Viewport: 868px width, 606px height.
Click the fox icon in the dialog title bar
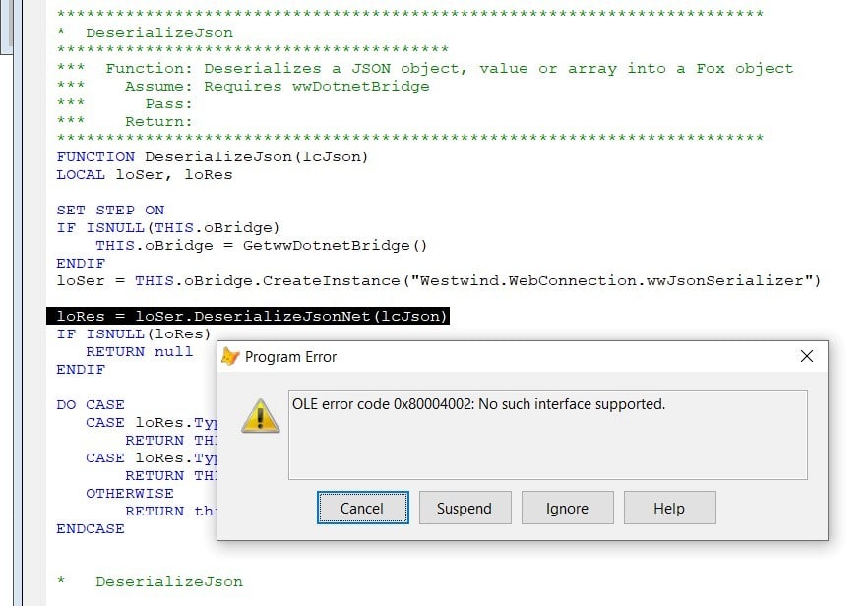(230, 356)
